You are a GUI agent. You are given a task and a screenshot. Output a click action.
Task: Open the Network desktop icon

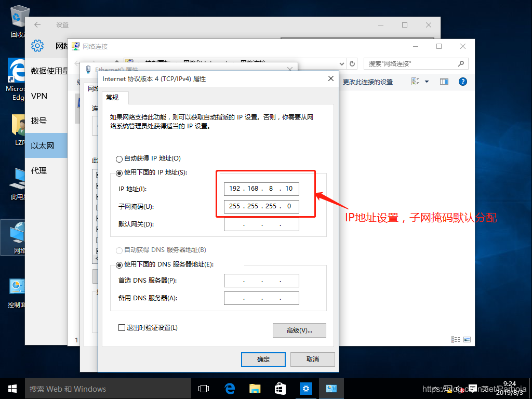[x=14, y=237]
